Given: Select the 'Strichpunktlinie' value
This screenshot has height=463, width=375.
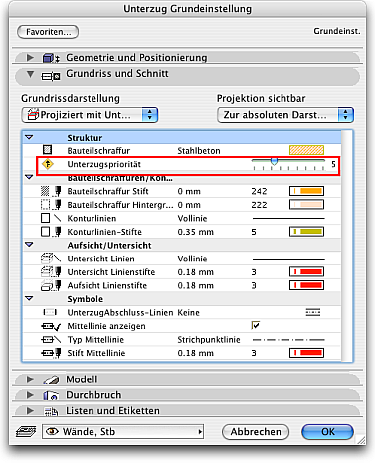Looking at the screenshot, I should (x=209, y=340).
